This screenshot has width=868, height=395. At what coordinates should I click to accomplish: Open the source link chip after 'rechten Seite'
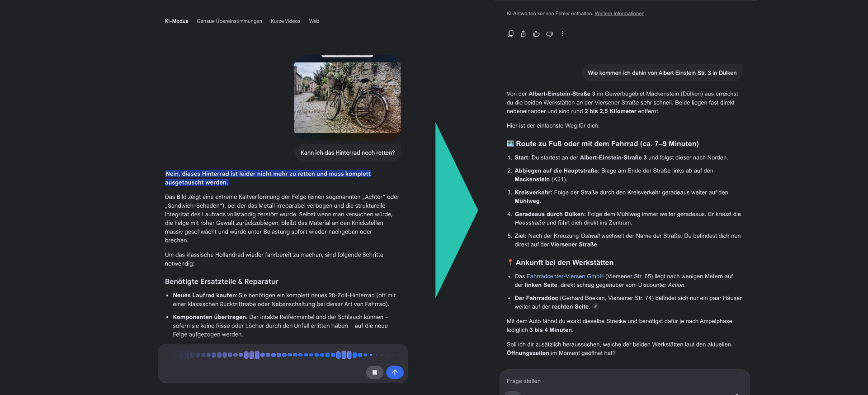[596, 307]
